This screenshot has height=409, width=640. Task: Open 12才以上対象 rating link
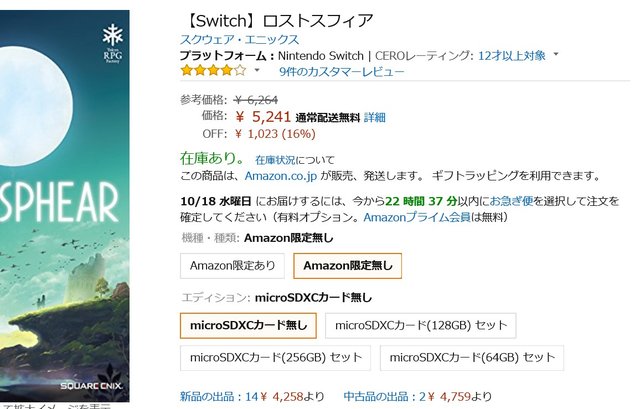(514, 55)
